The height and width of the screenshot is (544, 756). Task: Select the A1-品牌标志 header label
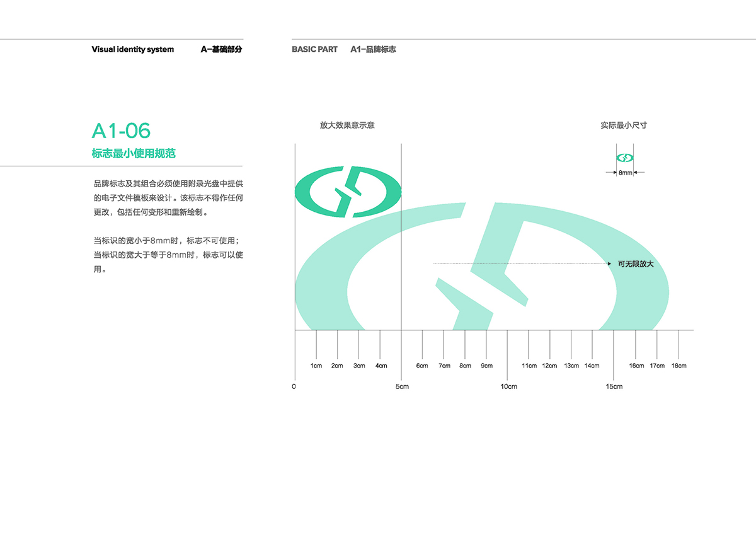(373, 49)
